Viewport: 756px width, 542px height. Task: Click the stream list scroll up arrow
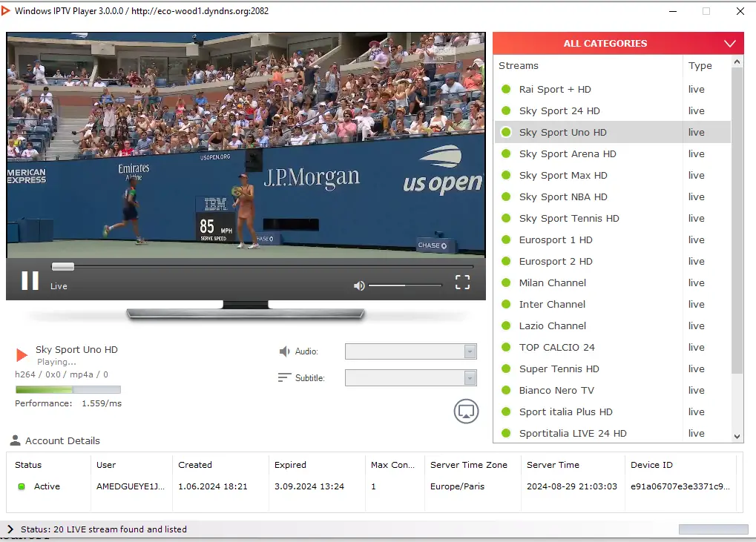(x=737, y=62)
